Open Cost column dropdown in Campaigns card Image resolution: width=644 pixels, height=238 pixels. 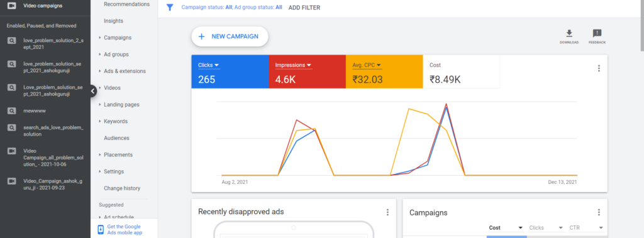(x=506, y=228)
